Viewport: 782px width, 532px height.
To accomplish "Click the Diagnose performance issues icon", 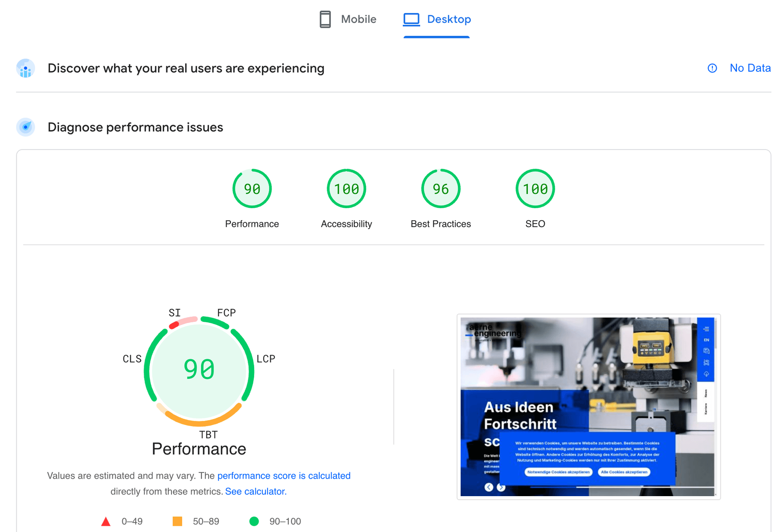I will (26, 127).
